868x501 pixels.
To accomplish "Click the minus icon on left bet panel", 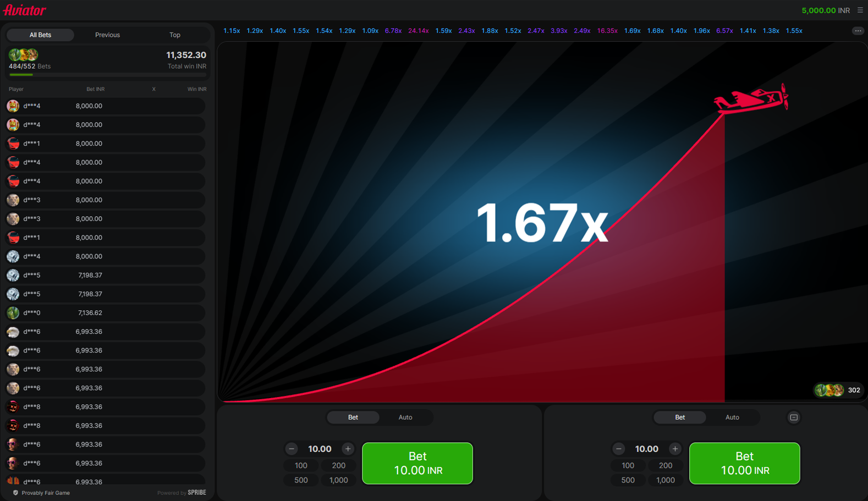I will 292,449.
